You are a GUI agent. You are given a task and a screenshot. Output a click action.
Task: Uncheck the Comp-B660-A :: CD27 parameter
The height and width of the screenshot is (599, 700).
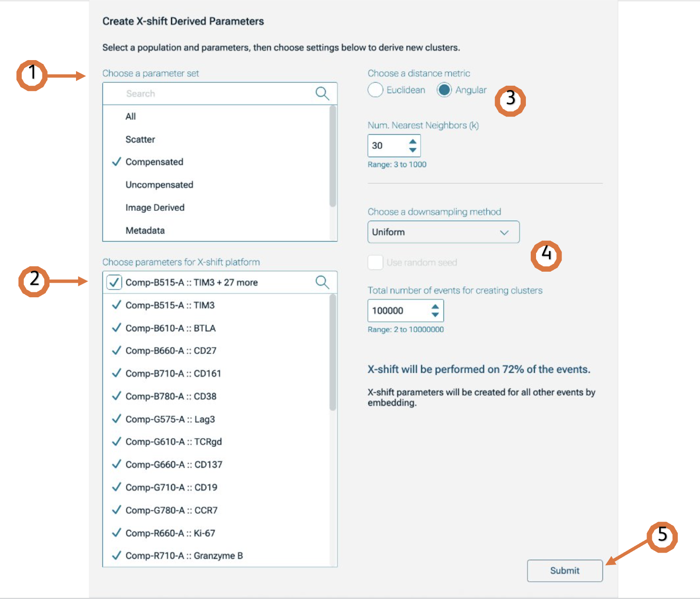coord(171,351)
